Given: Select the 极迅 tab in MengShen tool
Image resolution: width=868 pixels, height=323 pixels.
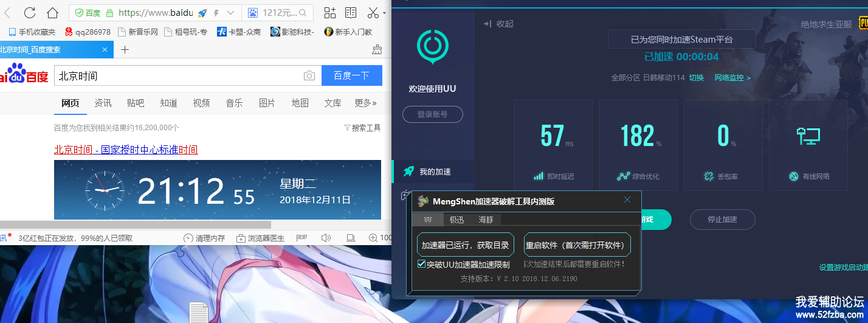Looking at the screenshot, I should click(x=456, y=220).
